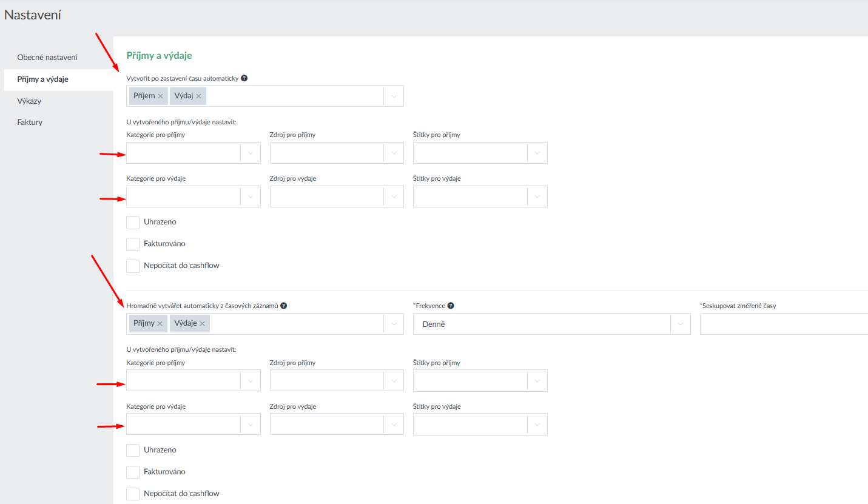Go to the 'Faktury' settings page
The height and width of the screenshot is (504, 868).
pos(30,123)
